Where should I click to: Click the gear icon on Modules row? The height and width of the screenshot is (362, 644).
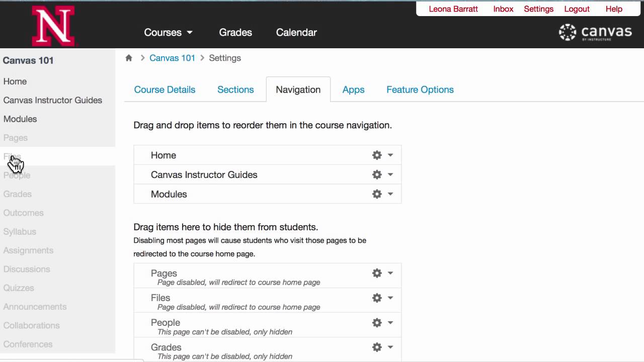point(377,194)
